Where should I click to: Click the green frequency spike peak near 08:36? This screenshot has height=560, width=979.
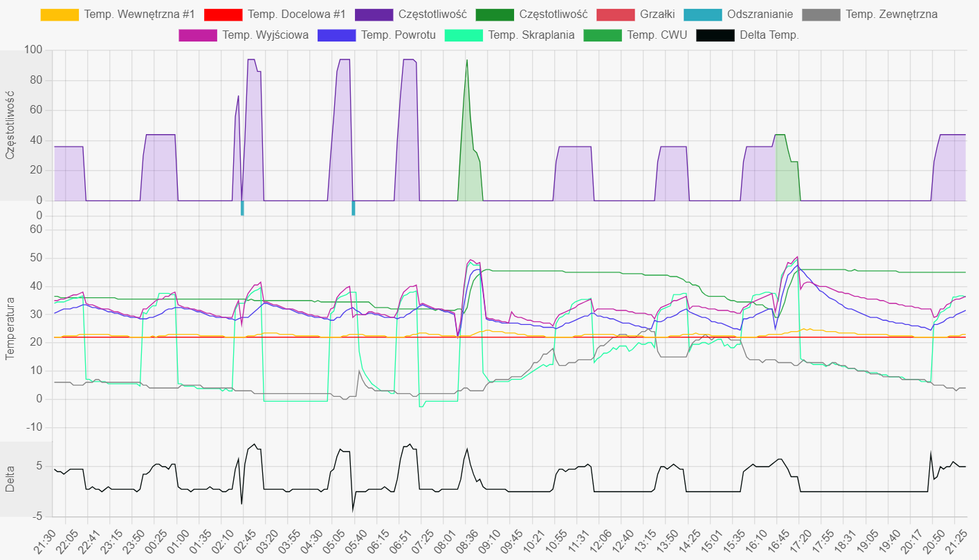(467, 60)
